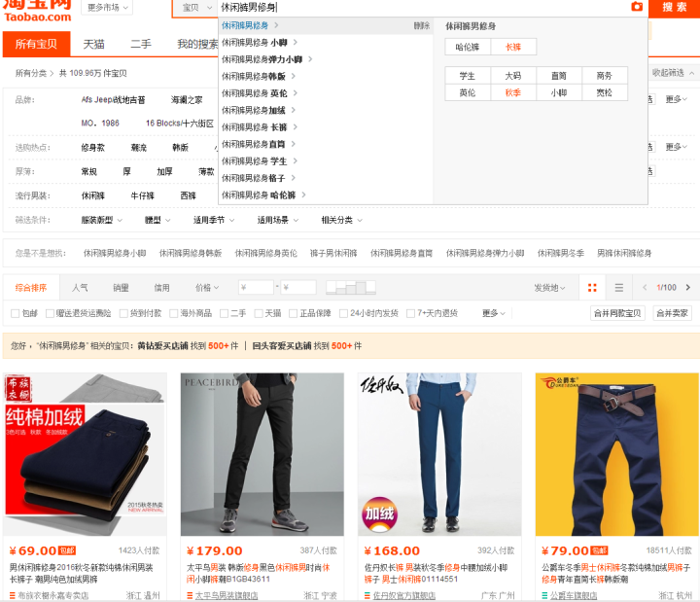Viewport: 700px width, 602px height.
Task: Click the search text input box
Action: click(x=423, y=8)
